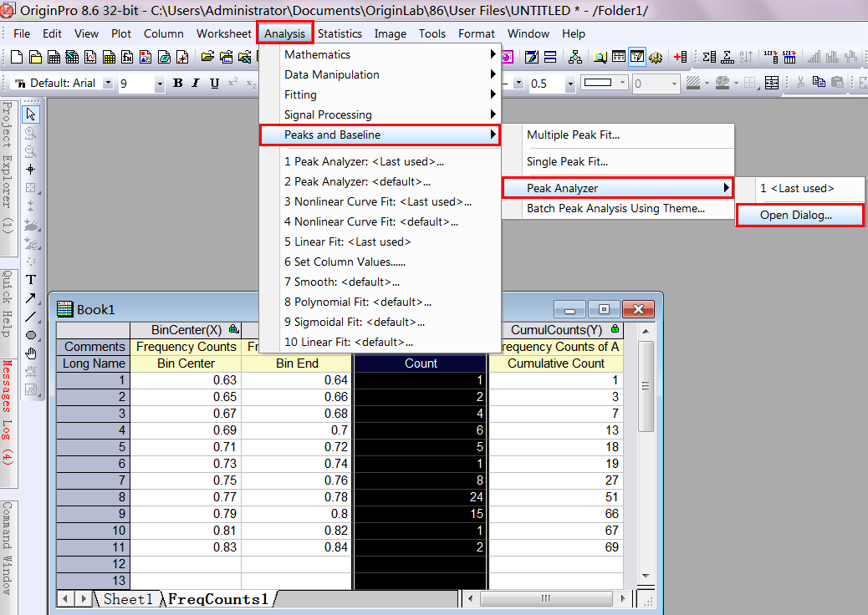Image resolution: width=868 pixels, height=615 pixels.
Task: Choose Multiple Peak Fit... menu entry
Action: tap(573, 135)
